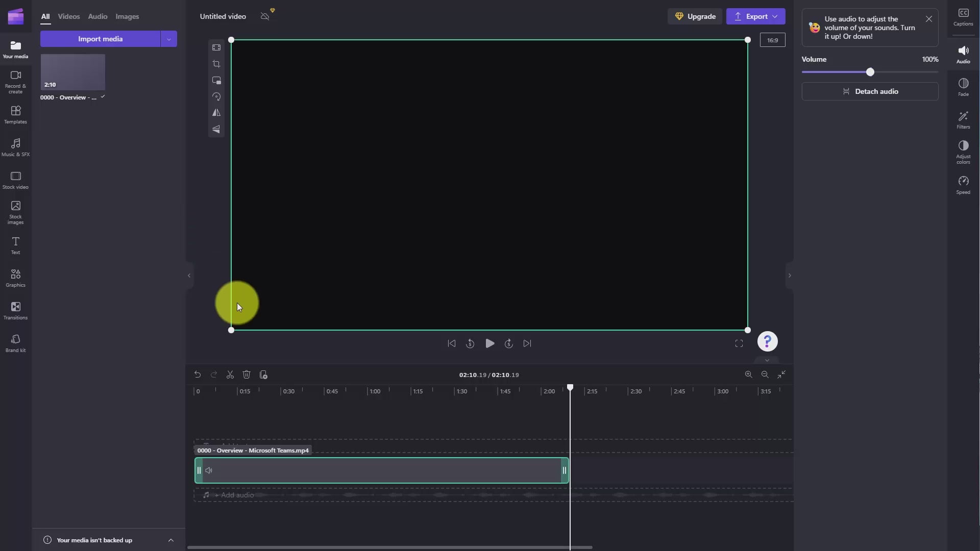Click the rotate icon in preview toolbar
This screenshot has height=551, width=980.
[216, 97]
